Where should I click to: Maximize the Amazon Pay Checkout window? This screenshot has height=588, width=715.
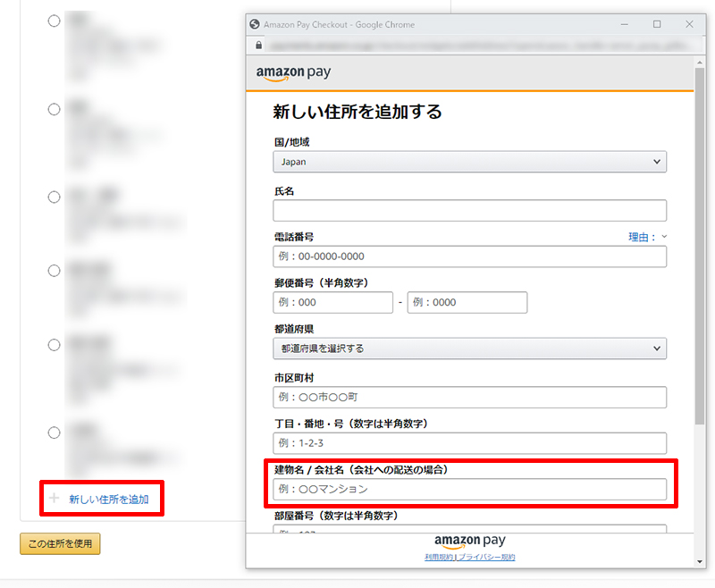pyautogui.click(x=657, y=24)
